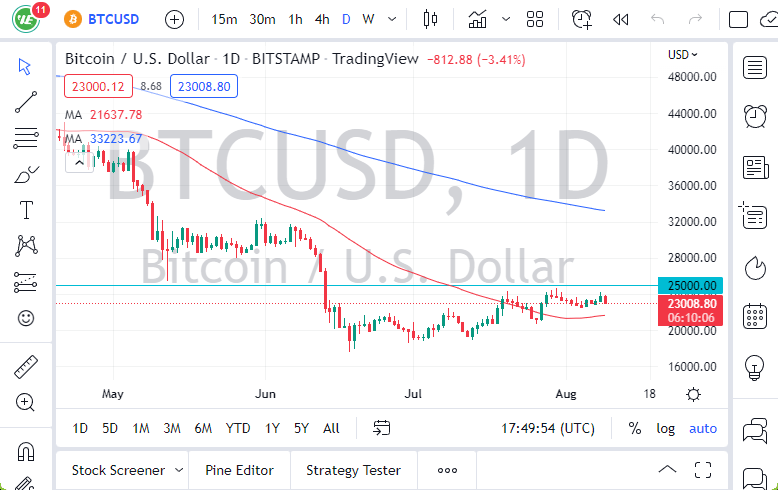Select the Trend Line drawing tool
The width and height of the screenshot is (778, 490).
coord(26,101)
